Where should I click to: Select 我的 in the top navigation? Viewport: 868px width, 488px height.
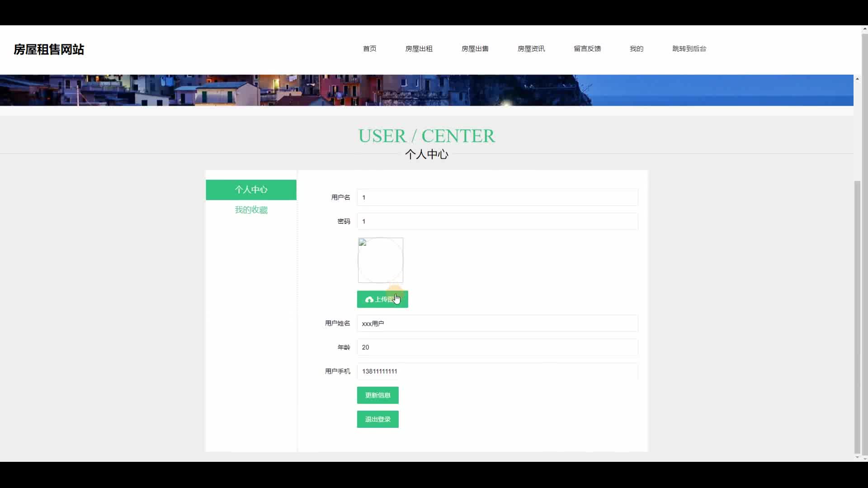636,49
